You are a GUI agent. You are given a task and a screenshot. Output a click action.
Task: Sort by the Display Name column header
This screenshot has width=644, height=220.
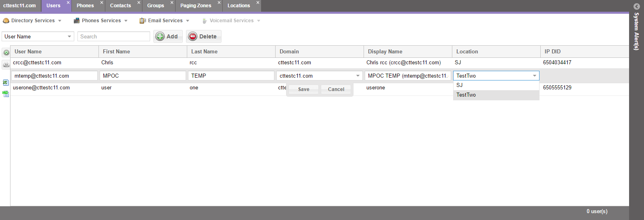(x=408, y=51)
